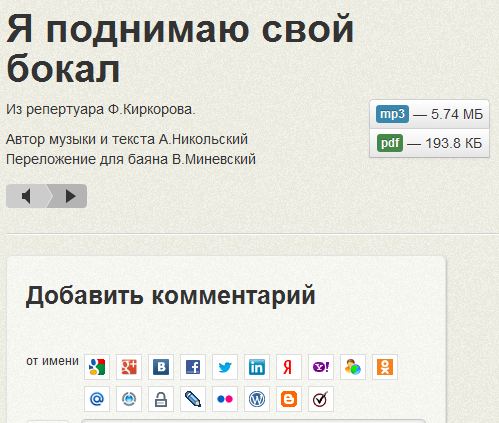Pick the Flickr two-dot icon
Image resolution: width=499 pixels, height=423 pixels.
pyautogui.click(x=225, y=399)
